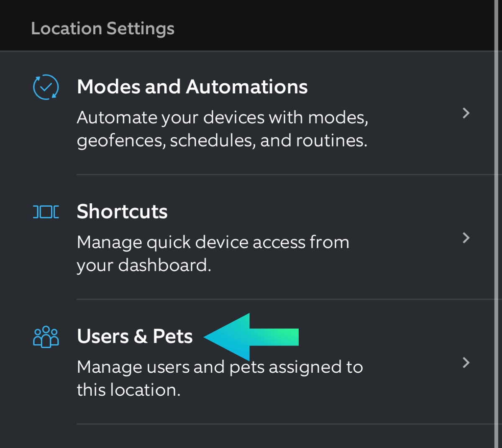
Task: Click the Location Settings header title
Action: tap(102, 28)
